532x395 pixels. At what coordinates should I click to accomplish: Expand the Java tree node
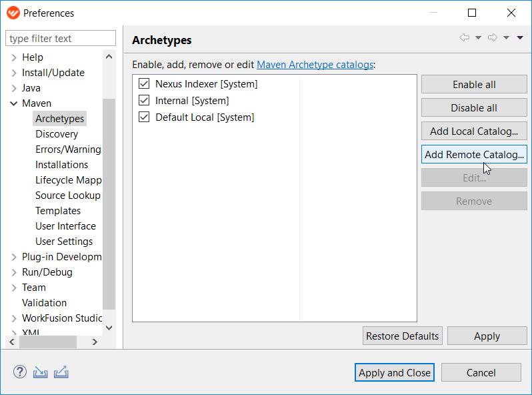(x=14, y=88)
